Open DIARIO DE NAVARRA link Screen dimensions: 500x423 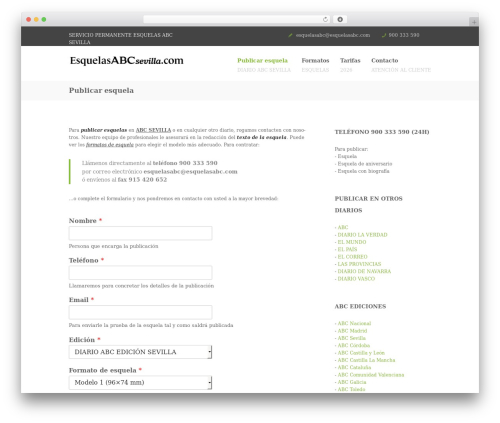click(364, 271)
